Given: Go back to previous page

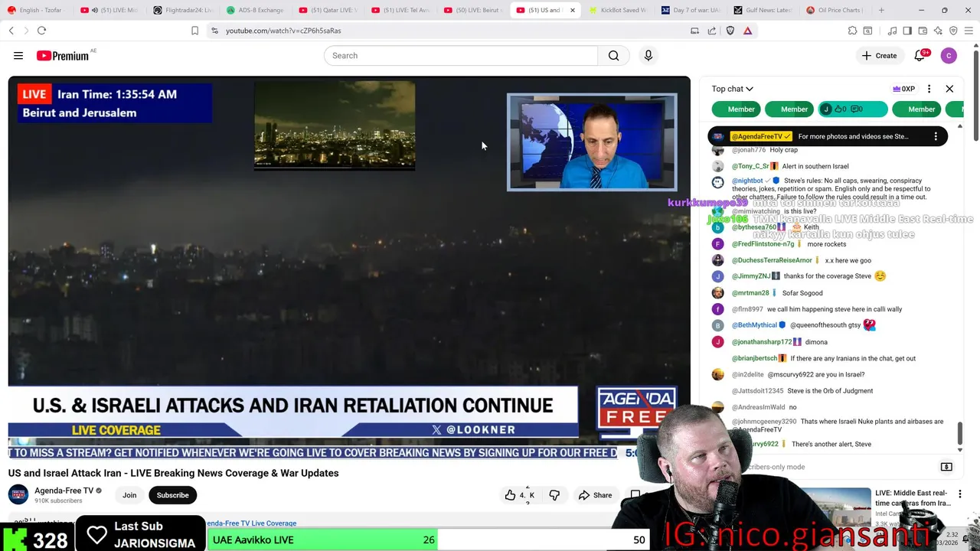Looking at the screenshot, I should tap(11, 31).
